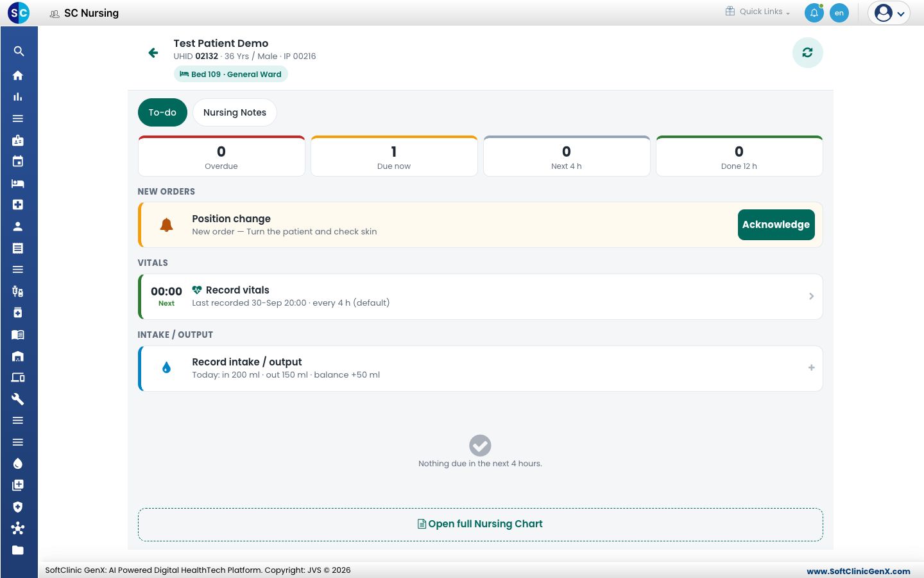
Task: Open the wrench tools sidebar icon
Action: point(18,399)
